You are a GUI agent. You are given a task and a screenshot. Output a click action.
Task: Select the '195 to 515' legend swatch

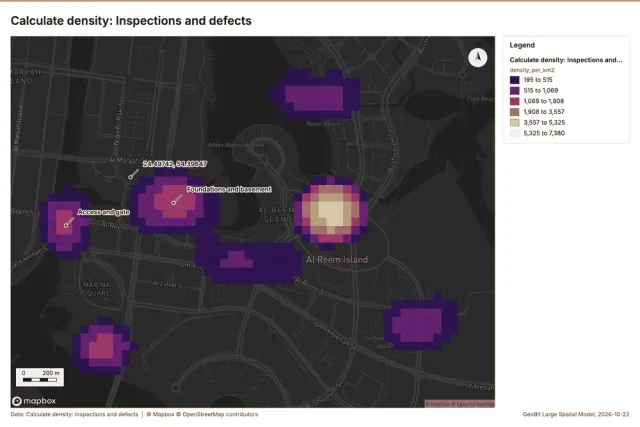[515, 80]
